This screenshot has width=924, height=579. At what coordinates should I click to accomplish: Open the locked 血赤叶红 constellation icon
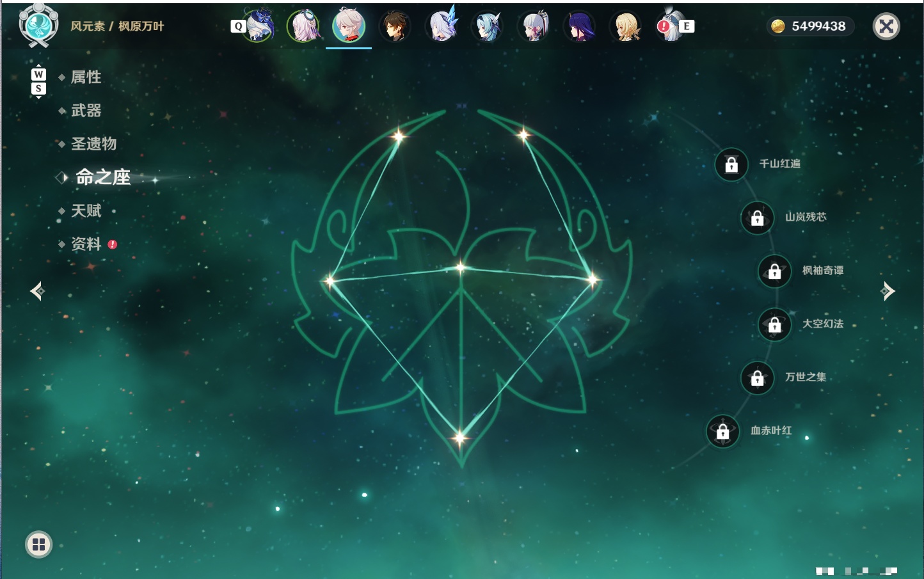(x=723, y=431)
